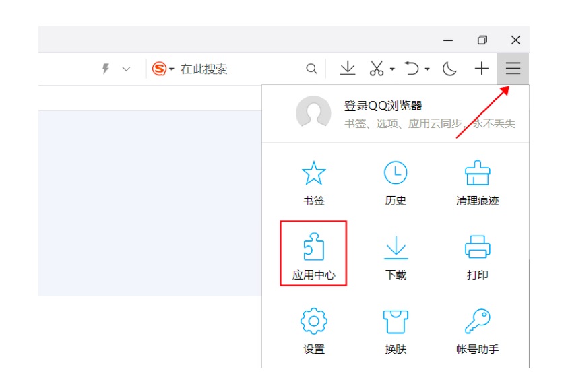Expand the dropdown next to undo icon
This screenshot has height=392, width=566.
tap(427, 69)
